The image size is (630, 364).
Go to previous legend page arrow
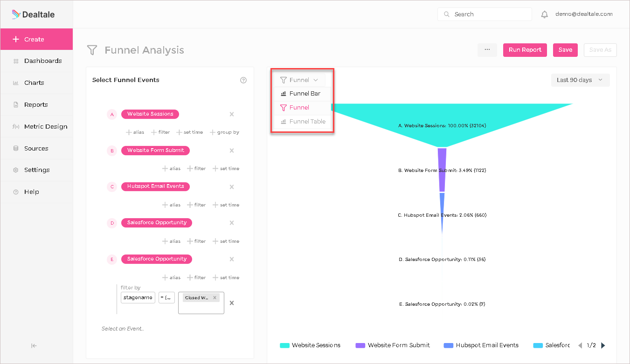point(580,345)
